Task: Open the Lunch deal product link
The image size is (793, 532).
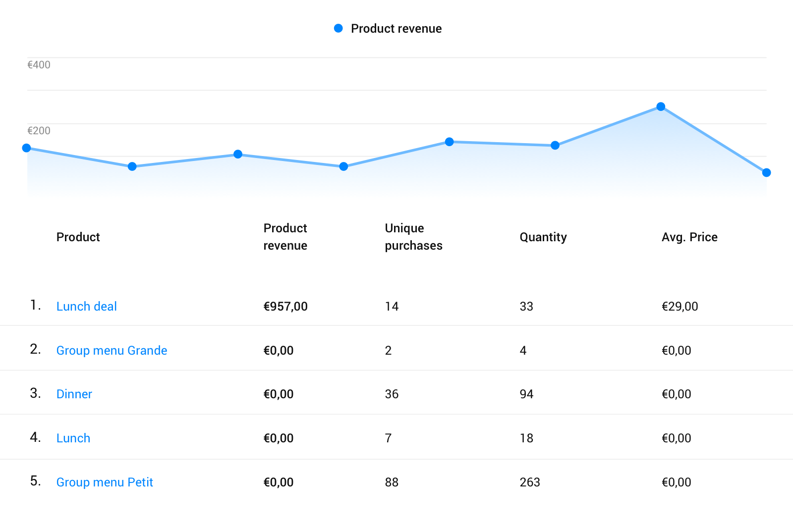Action: (87, 306)
